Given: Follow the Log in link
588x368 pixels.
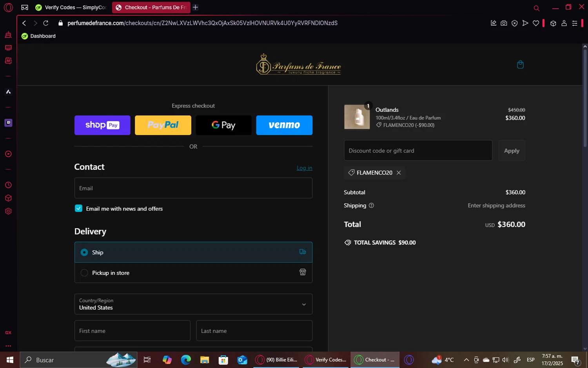Looking at the screenshot, I should pos(304,168).
